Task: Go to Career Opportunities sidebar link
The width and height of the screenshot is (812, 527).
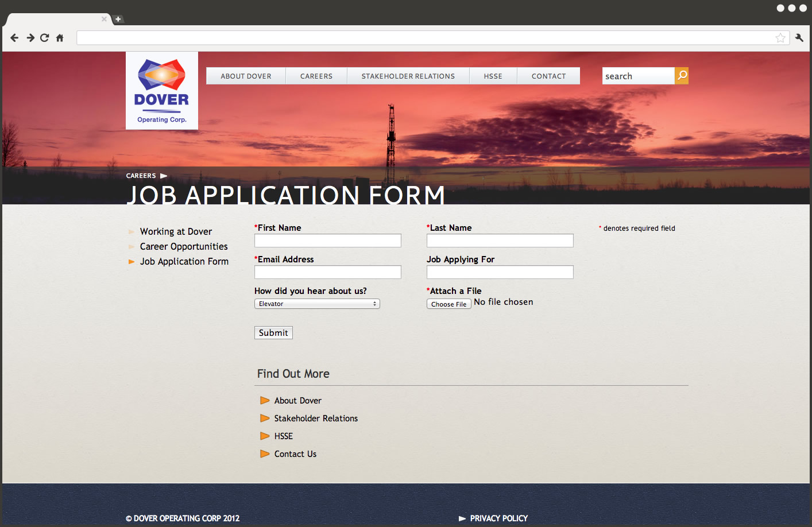Action: click(x=184, y=246)
